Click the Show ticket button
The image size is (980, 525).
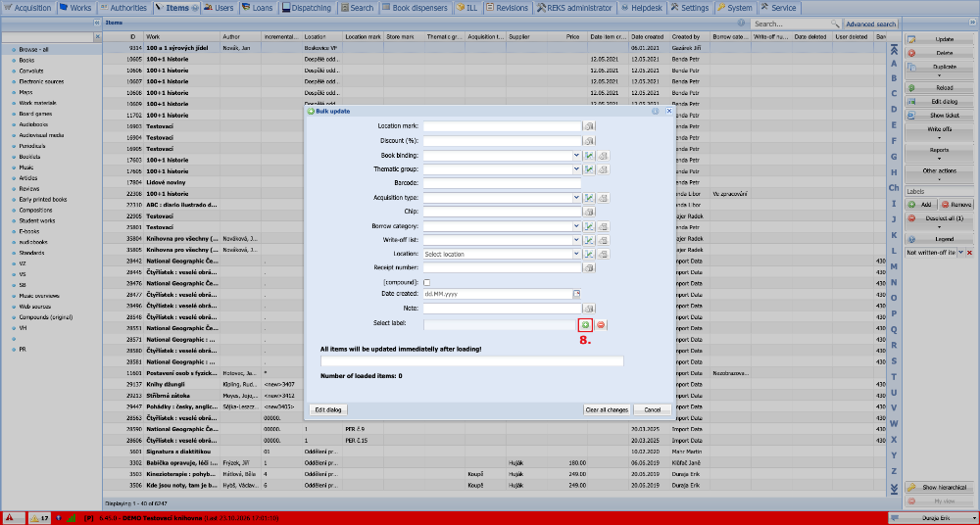point(939,116)
